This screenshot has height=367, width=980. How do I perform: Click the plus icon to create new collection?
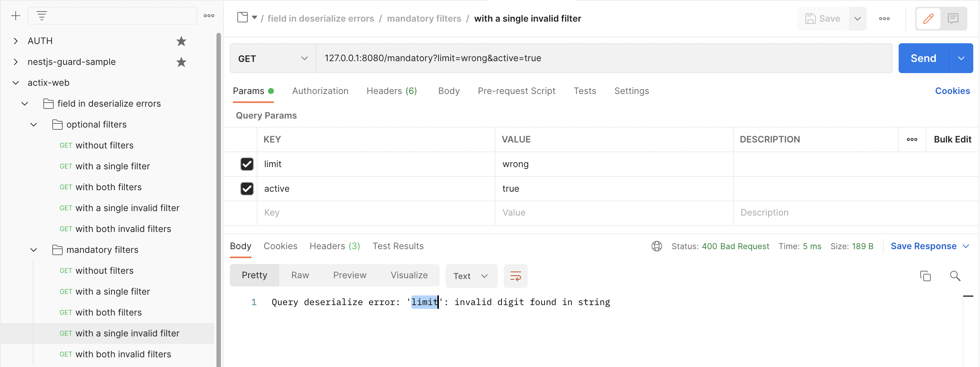pyautogui.click(x=16, y=16)
